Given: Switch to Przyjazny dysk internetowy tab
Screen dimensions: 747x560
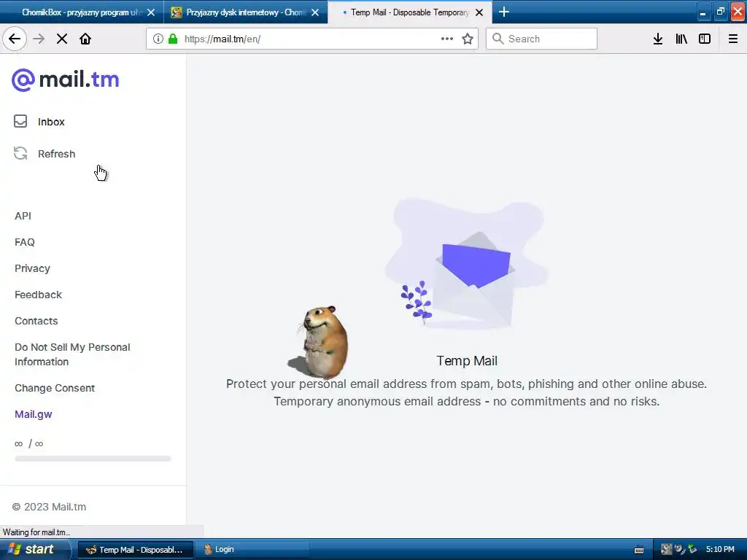Looking at the screenshot, I should (x=246, y=12).
